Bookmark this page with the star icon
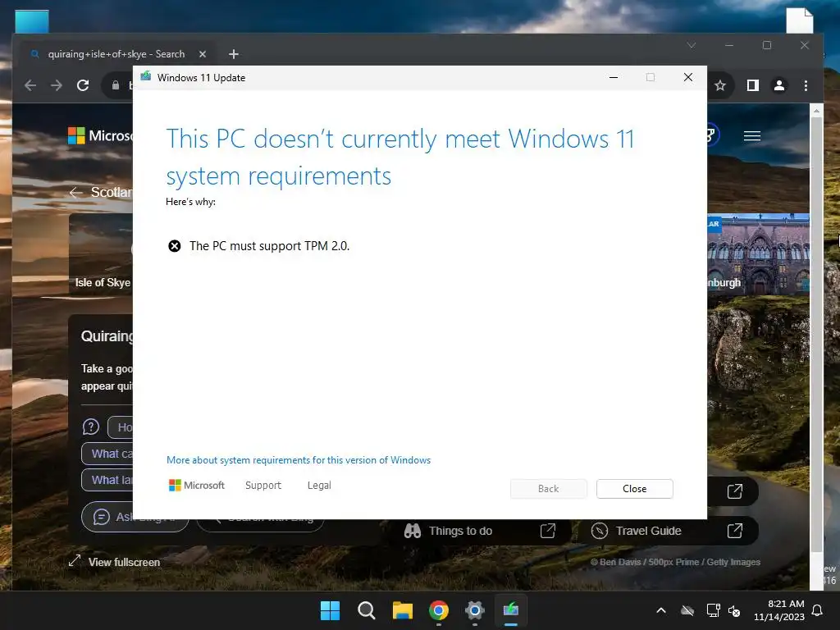The image size is (840, 630). (x=720, y=85)
